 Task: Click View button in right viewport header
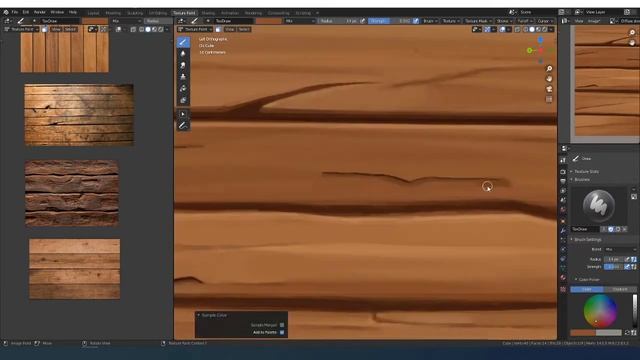230,29
